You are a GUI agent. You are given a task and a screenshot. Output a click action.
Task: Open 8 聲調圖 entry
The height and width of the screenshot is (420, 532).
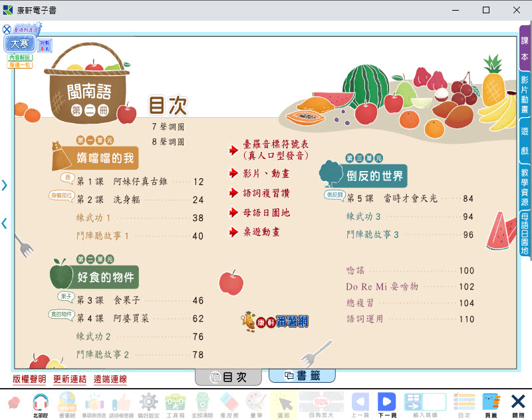168,142
